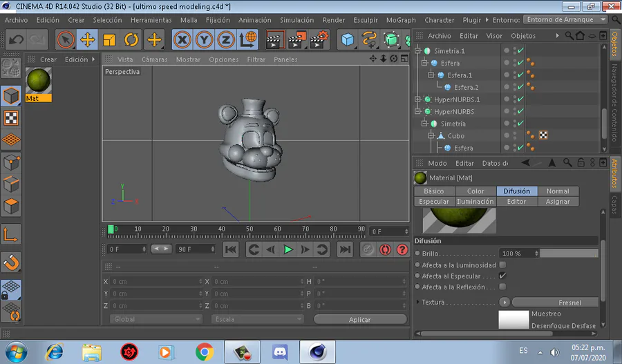The image size is (622, 364).
Task: Toggle the Y axis lock
Action: pos(205,39)
